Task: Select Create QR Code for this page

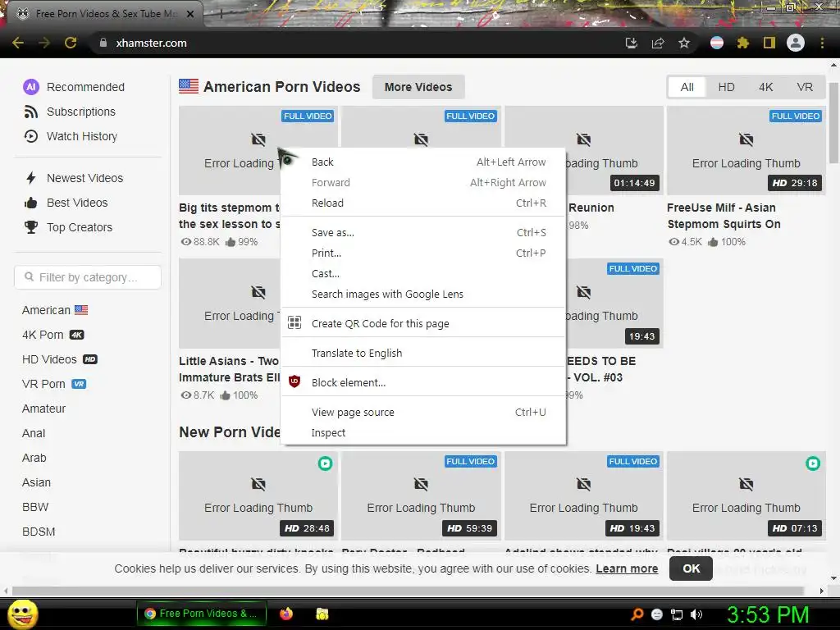Action: pyautogui.click(x=423, y=323)
